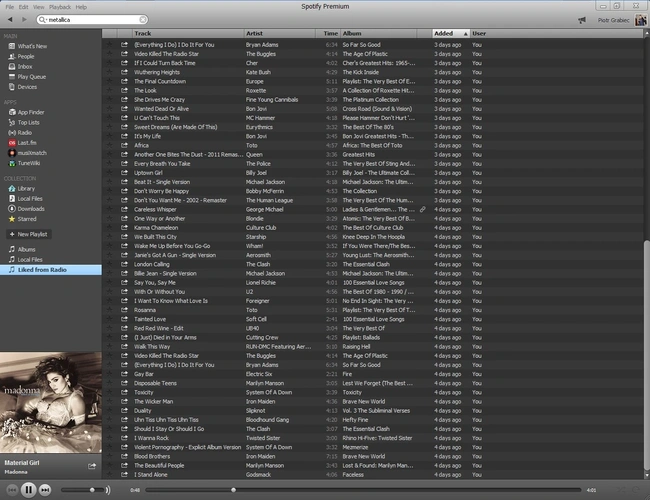Share the track Karma Chameleon
The height and width of the screenshot is (500, 650).
tap(124, 227)
